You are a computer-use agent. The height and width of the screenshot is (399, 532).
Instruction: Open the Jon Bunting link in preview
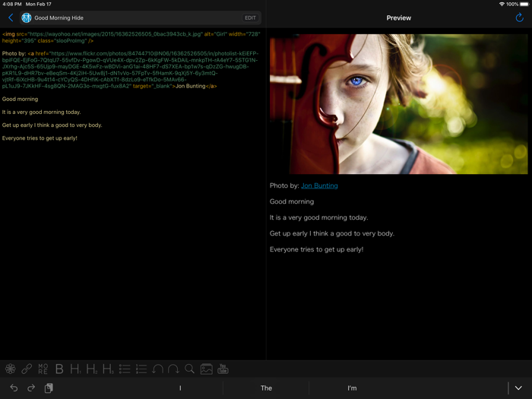319,185
